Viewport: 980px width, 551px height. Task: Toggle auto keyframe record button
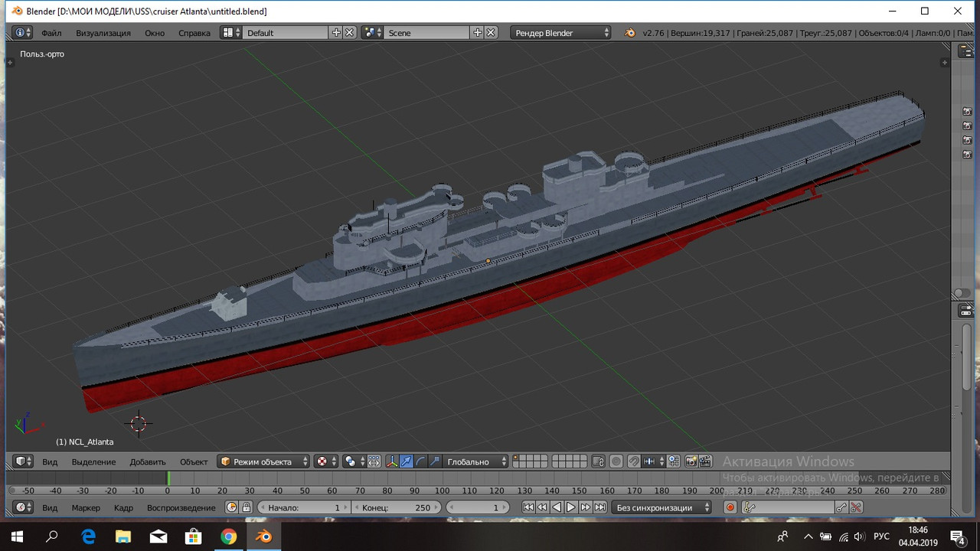point(730,507)
